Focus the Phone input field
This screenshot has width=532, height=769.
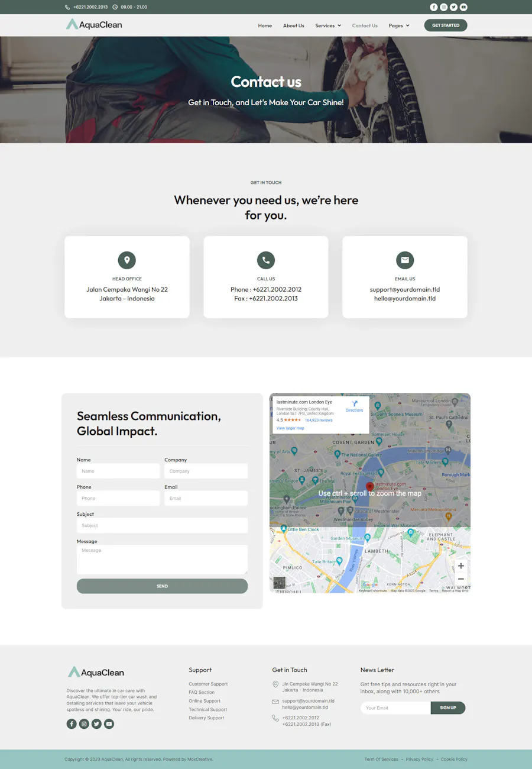click(x=118, y=498)
